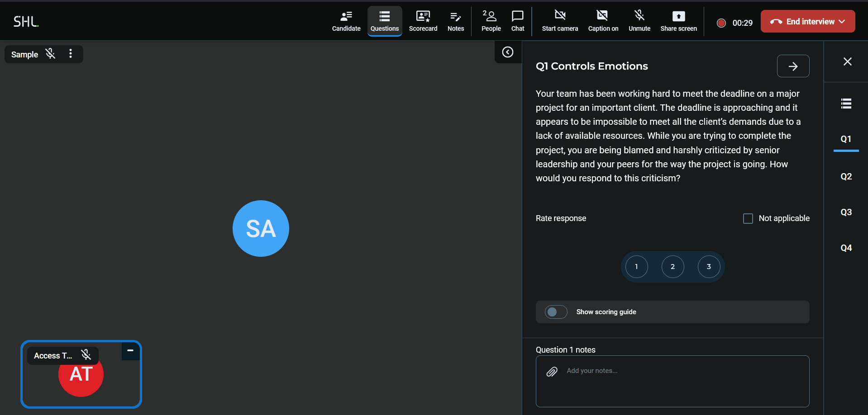This screenshot has width=868, height=415.
Task: Expand the End interview dropdown
Action: coord(842,22)
